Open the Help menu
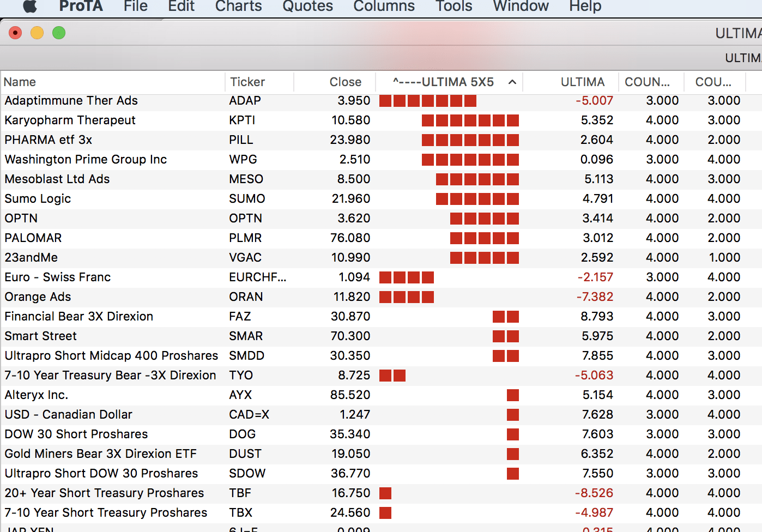The height and width of the screenshot is (532, 762). 585,6
